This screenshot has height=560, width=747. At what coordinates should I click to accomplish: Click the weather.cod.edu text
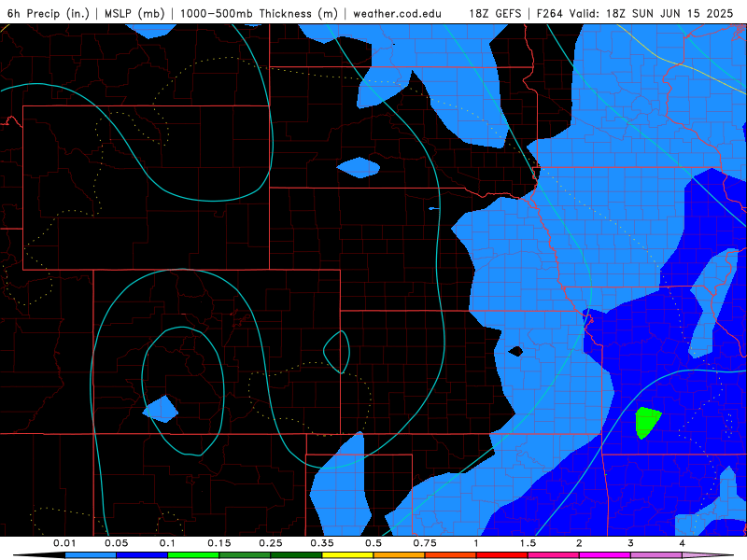click(x=397, y=13)
